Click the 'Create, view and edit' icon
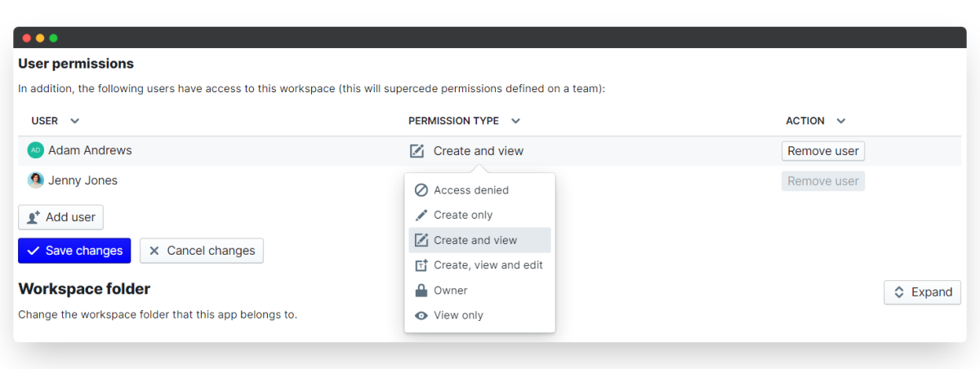Viewport: 980px width, 369px height. tap(421, 265)
